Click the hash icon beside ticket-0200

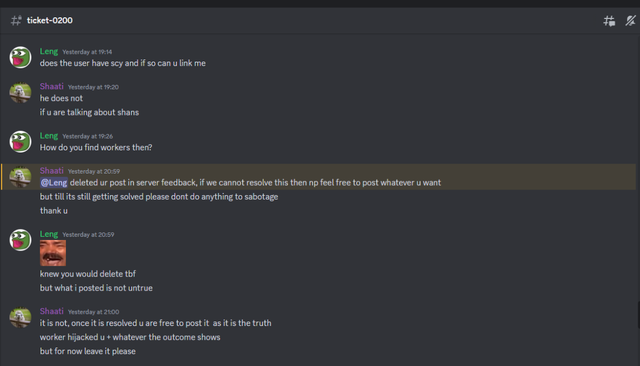(x=16, y=20)
